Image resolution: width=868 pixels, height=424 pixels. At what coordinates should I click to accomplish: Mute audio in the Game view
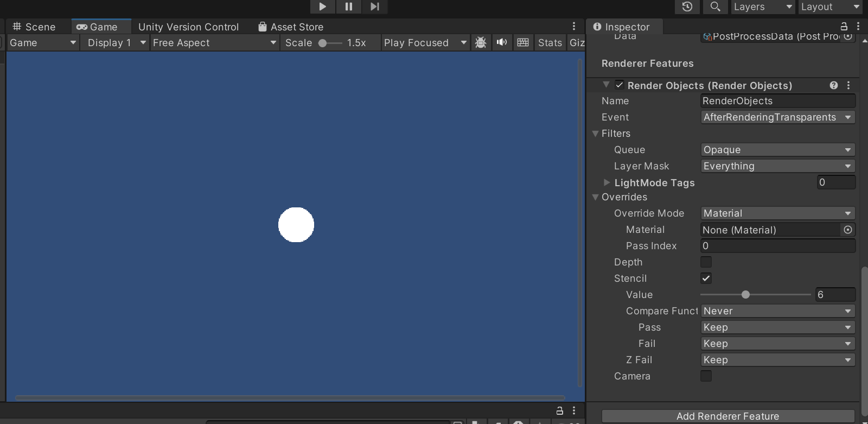click(x=502, y=42)
